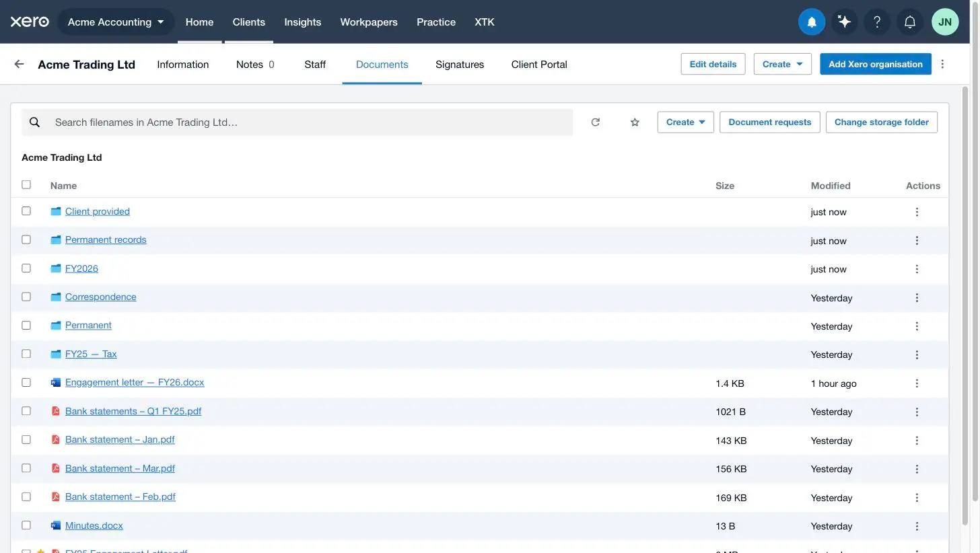Open actions menu for Minutes.docx
Screen dimensions: 980x553
click(x=917, y=526)
